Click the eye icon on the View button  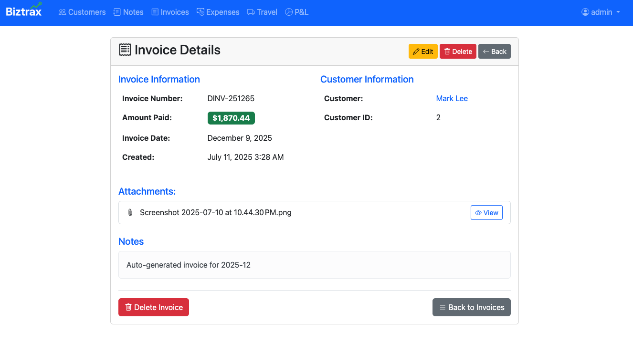pos(479,212)
